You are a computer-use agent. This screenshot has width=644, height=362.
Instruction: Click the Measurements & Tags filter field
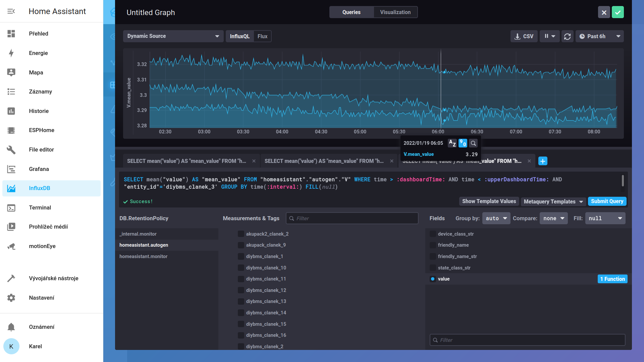pos(352,218)
